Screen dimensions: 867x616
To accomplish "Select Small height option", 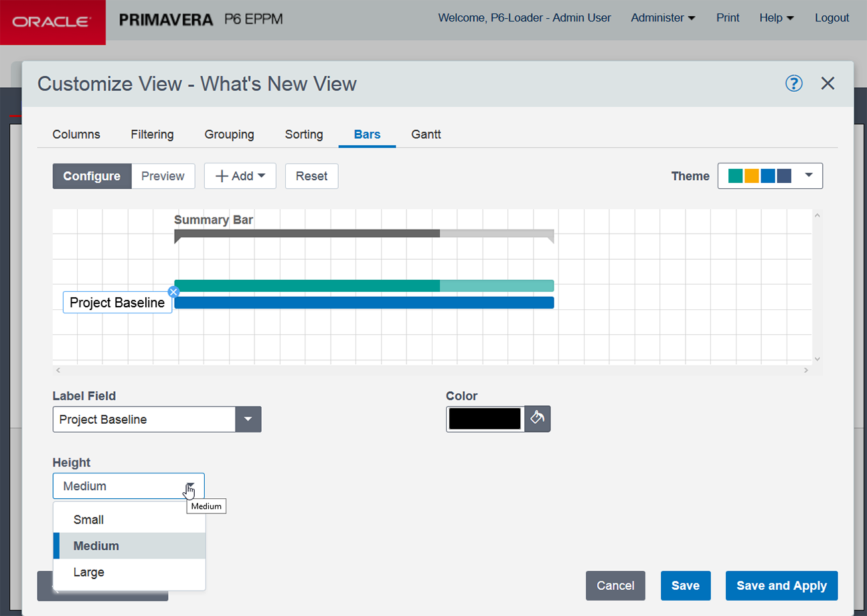I will pyautogui.click(x=88, y=520).
